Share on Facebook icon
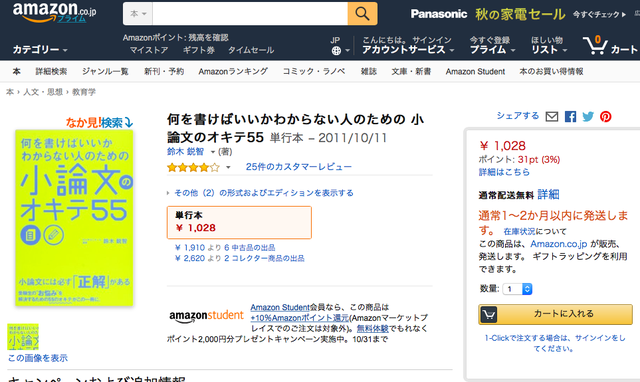 point(570,117)
